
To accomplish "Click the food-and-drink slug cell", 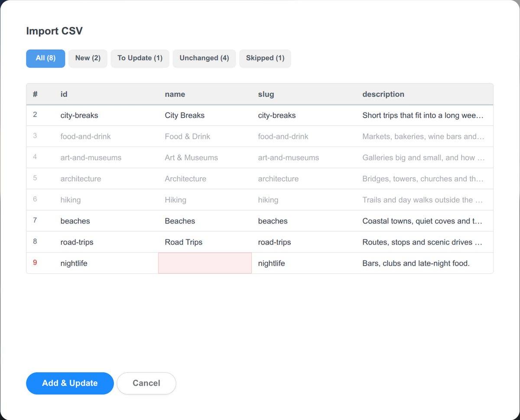I will click(x=304, y=137).
